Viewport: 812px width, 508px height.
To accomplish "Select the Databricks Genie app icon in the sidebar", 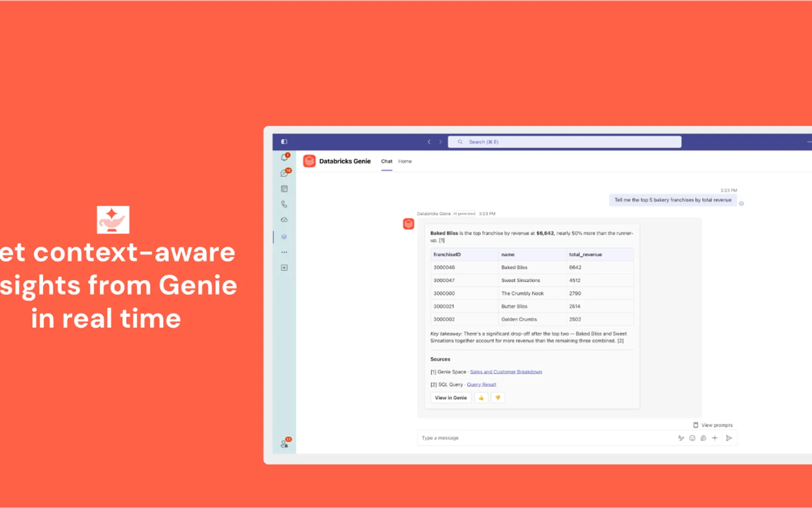I will 284,237.
